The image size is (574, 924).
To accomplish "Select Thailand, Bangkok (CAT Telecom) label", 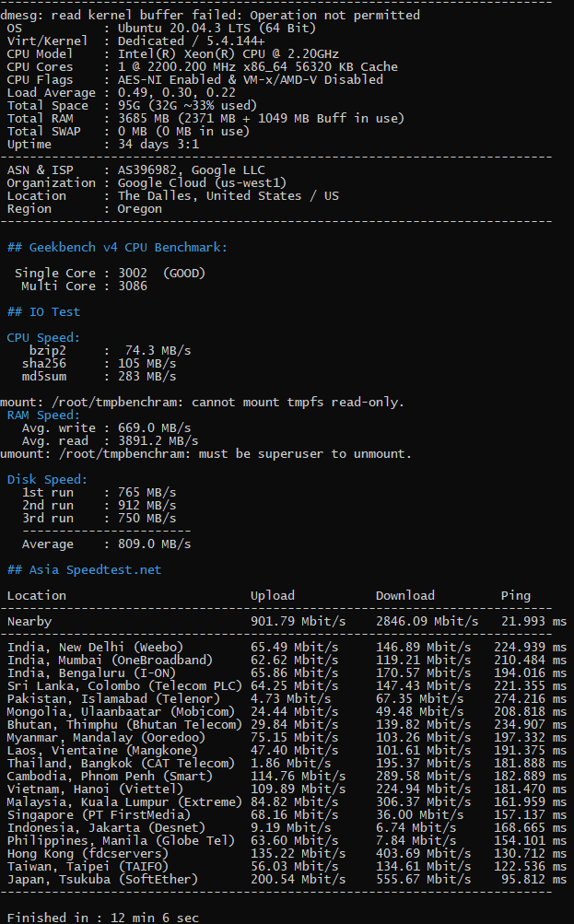I will point(121,765).
